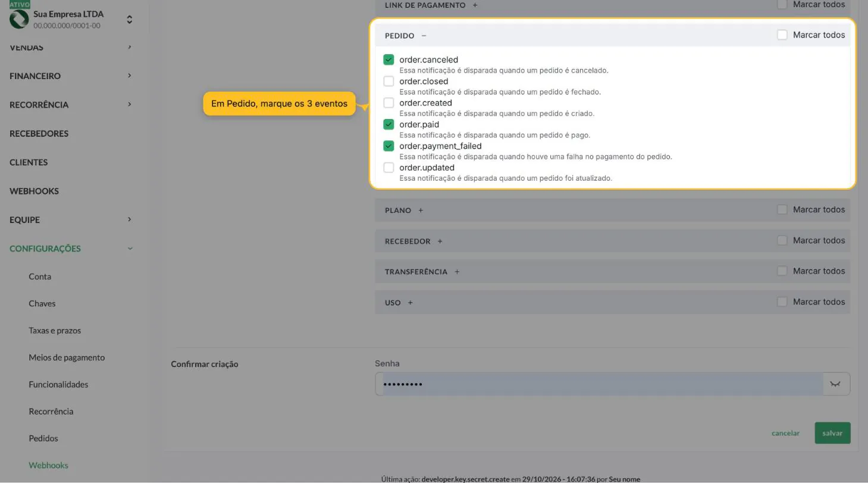Screen dimensions: 868x483
Task: Check the order.updated checkbox
Action: tap(388, 168)
